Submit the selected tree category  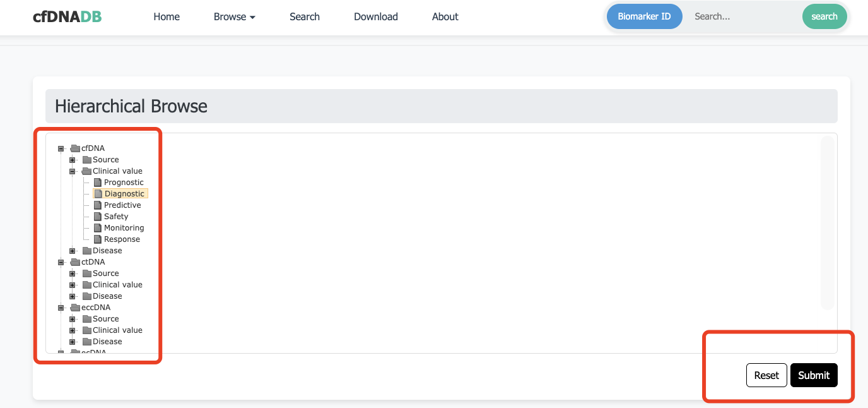click(814, 375)
